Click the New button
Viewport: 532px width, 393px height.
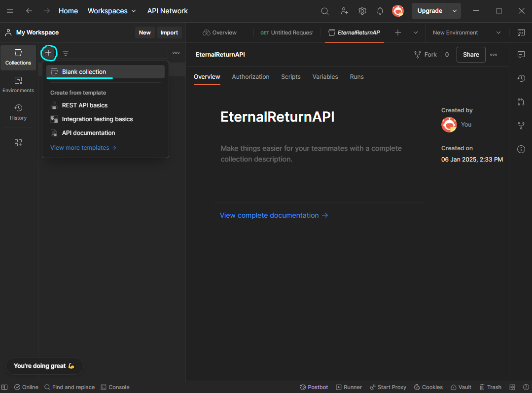(x=144, y=33)
